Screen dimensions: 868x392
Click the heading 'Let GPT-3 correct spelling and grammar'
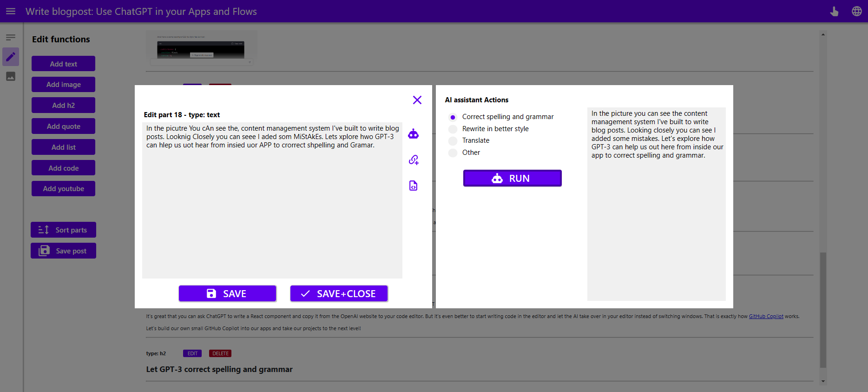click(x=219, y=369)
